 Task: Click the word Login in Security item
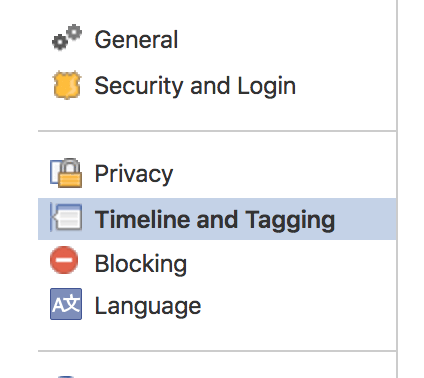[266, 87]
